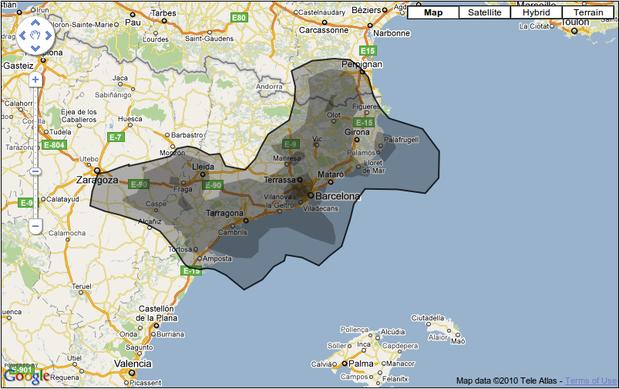Screen dimensions: 619x389
Task: Click the Terrassa city label
Action: (280, 180)
